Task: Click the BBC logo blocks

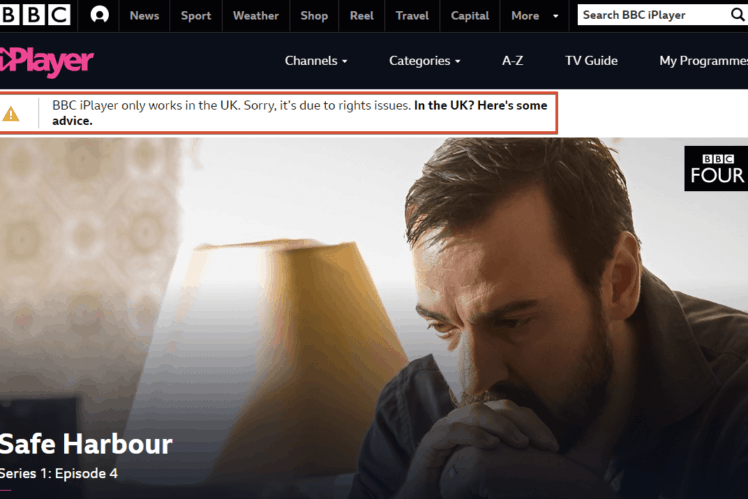Action: (x=35, y=15)
